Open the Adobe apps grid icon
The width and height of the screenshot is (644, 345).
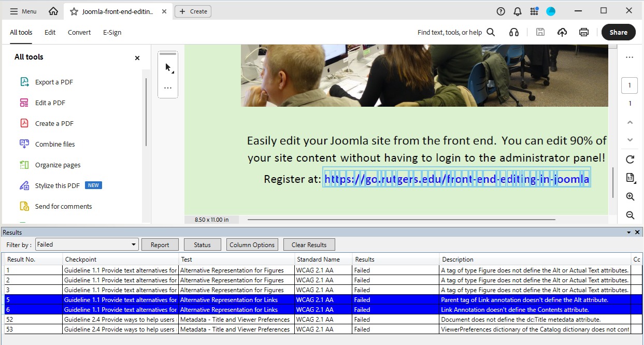click(534, 11)
